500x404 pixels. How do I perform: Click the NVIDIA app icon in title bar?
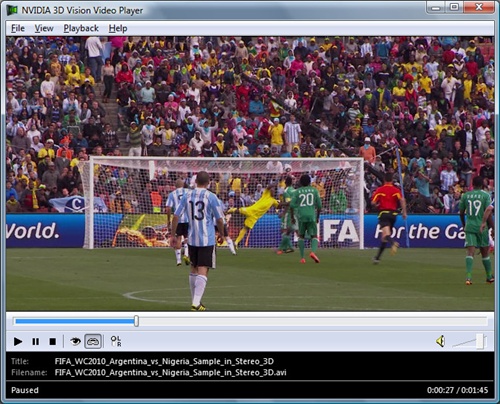pos(12,10)
